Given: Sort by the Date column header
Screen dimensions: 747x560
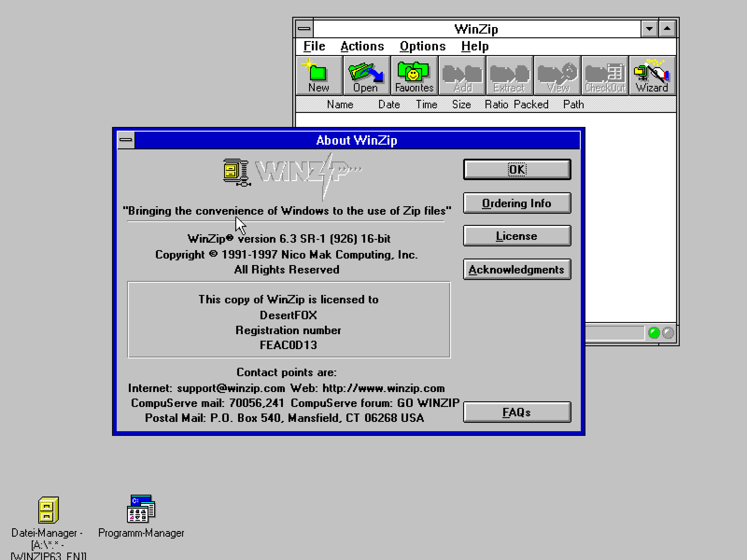Looking at the screenshot, I should (x=389, y=105).
